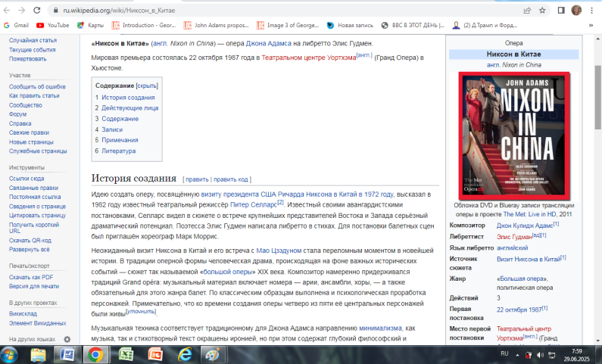Go to section 4 Записи
602x364 pixels.
(108, 129)
